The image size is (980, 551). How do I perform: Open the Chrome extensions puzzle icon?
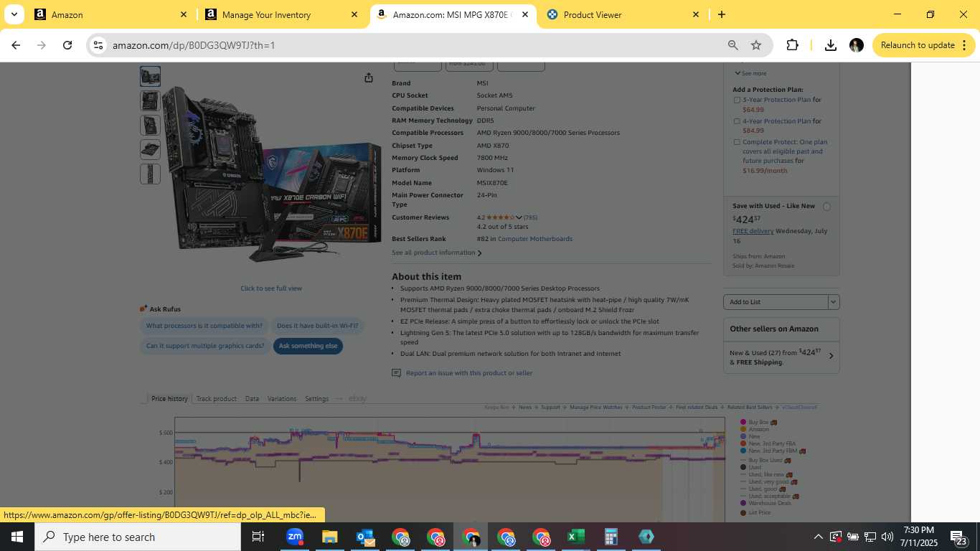[x=792, y=45]
